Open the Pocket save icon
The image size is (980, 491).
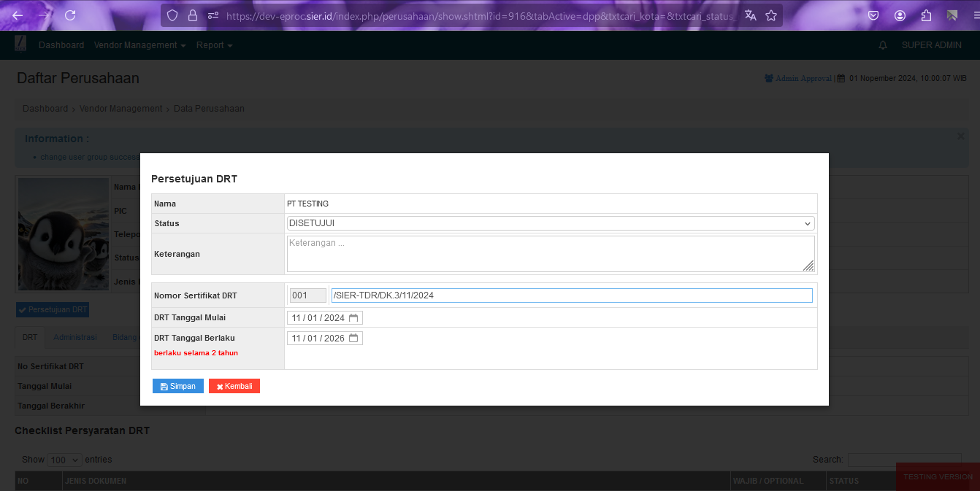point(873,15)
